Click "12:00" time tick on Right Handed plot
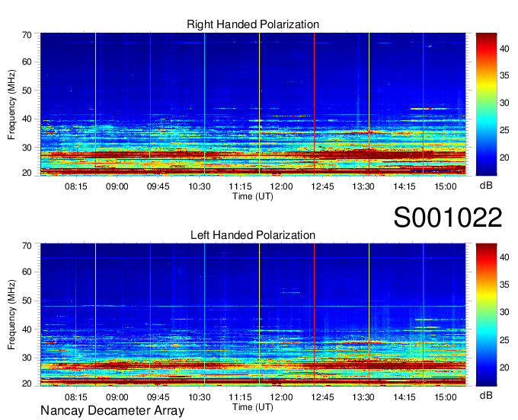The image size is (518, 420). click(281, 186)
